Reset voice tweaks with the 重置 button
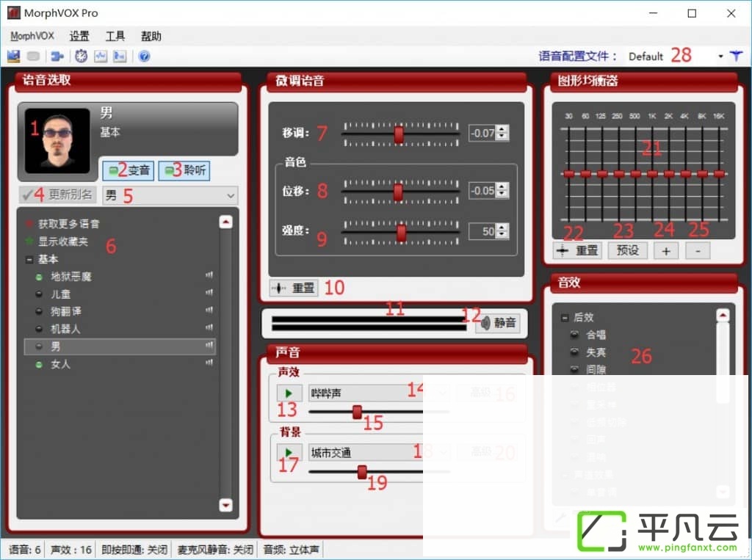 tap(294, 288)
